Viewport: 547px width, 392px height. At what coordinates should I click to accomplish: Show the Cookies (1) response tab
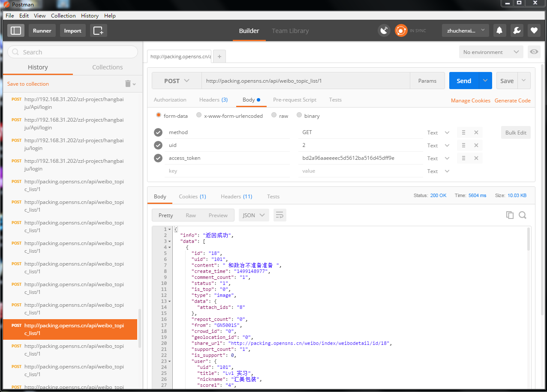(192, 197)
